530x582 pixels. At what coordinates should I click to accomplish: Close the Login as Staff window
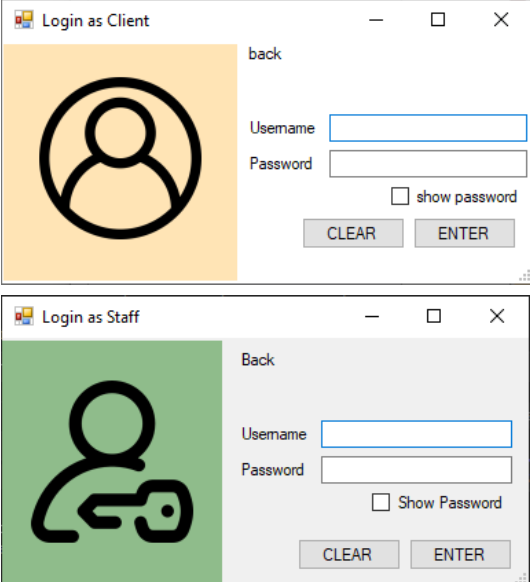click(497, 317)
